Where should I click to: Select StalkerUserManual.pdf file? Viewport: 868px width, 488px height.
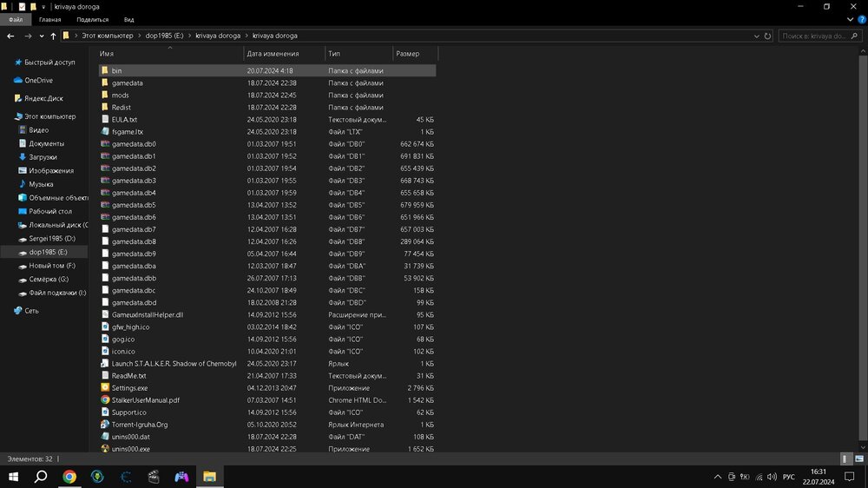tap(145, 400)
